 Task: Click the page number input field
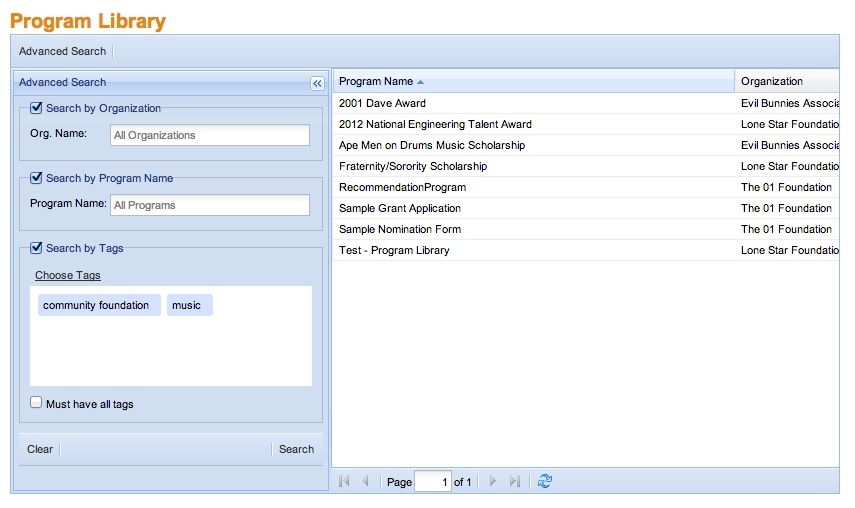(x=432, y=482)
